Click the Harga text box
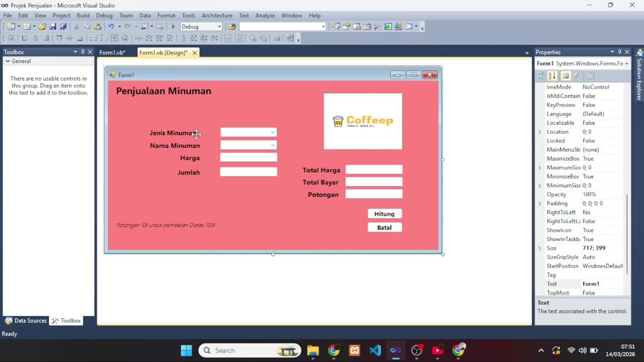This screenshot has height=362, width=644. coord(249,158)
